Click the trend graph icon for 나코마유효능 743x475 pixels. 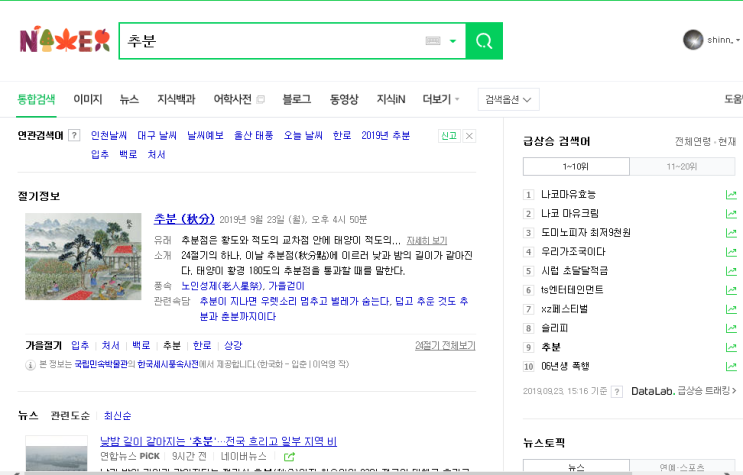point(731,195)
